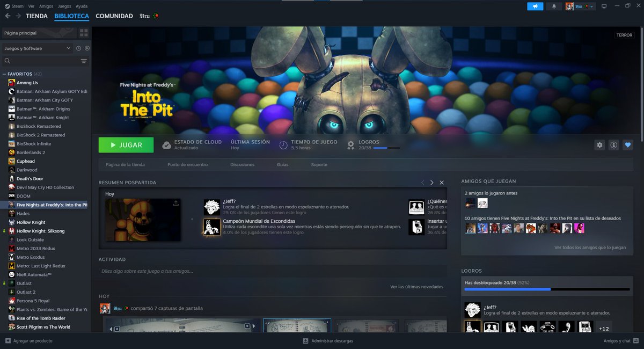Open Página de la tienda tab

point(125,164)
